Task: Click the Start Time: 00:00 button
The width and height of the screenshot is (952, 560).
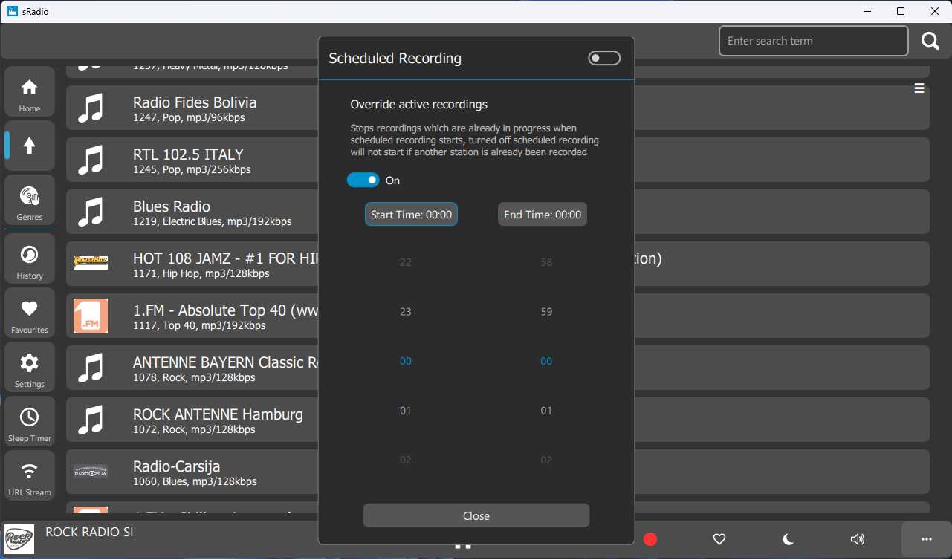Action: [411, 215]
